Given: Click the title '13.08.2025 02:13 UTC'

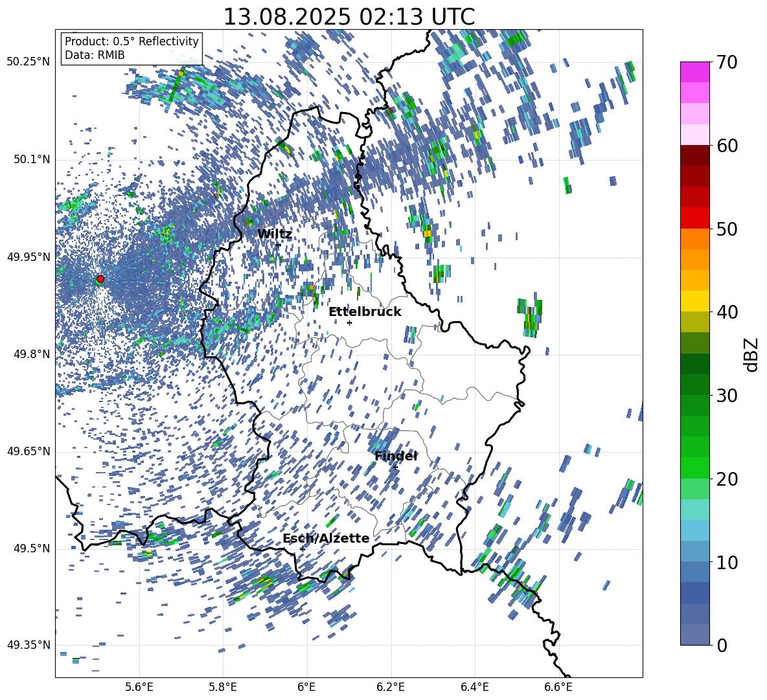Looking at the screenshot, I should tap(349, 17).
